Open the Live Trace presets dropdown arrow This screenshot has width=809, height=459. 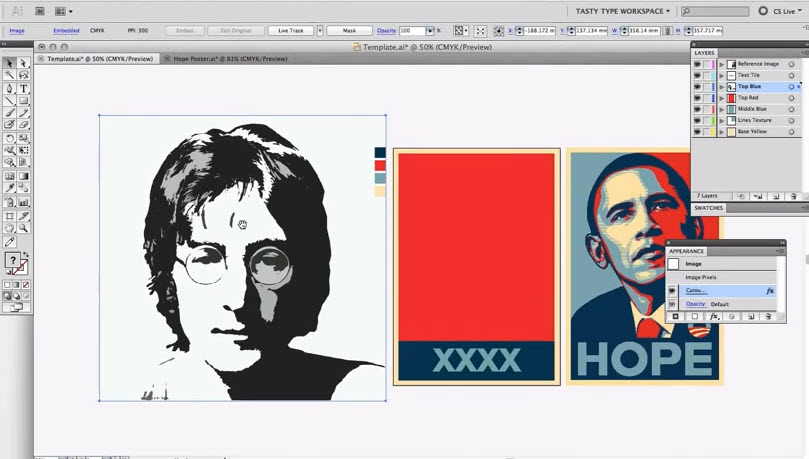click(x=320, y=31)
